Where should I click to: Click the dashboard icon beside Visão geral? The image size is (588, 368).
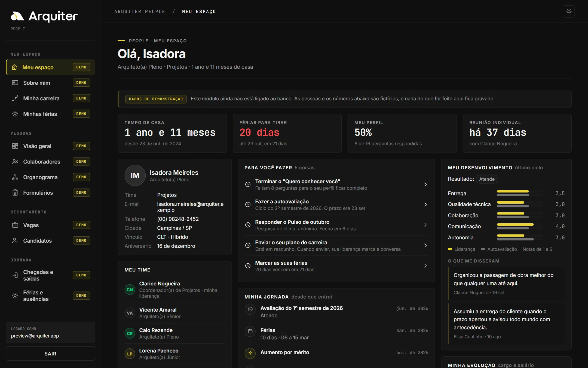pyautogui.click(x=15, y=146)
